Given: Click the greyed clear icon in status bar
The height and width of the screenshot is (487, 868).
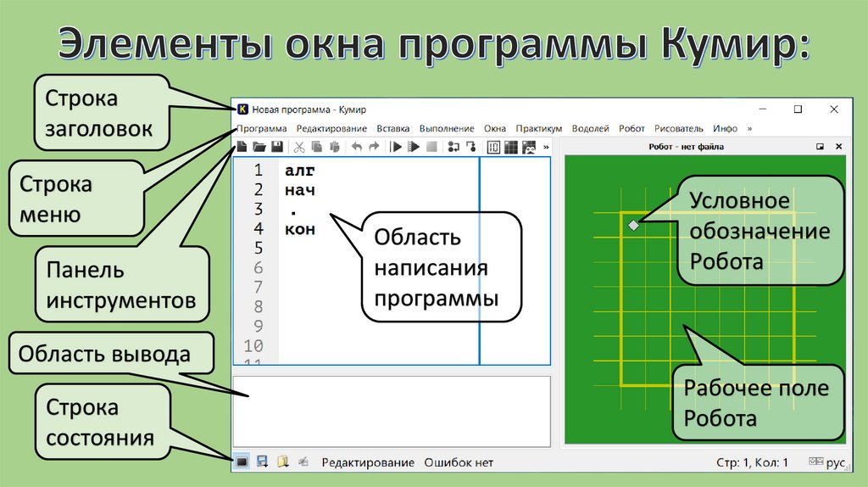Looking at the screenshot, I should pyautogui.click(x=303, y=462).
